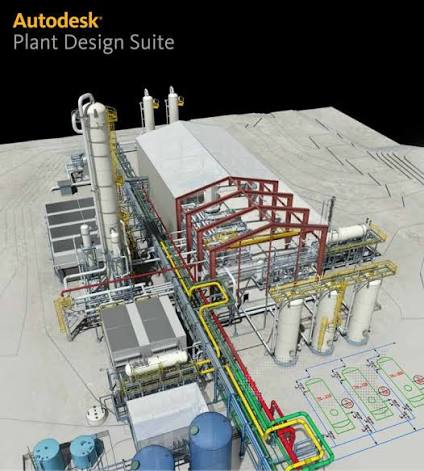Pick the leftmost of three vertical white tanks

(x=288, y=330)
